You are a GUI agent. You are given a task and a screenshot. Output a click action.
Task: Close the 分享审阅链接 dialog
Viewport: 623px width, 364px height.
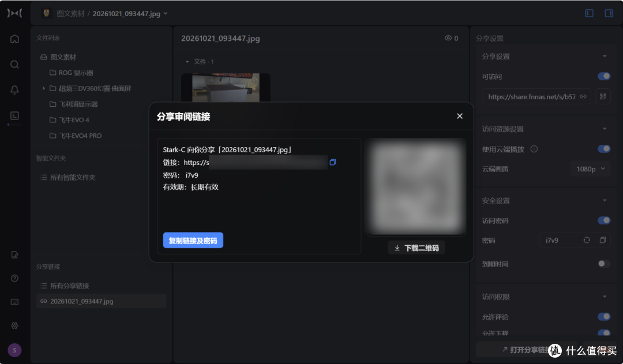(460, 116)
